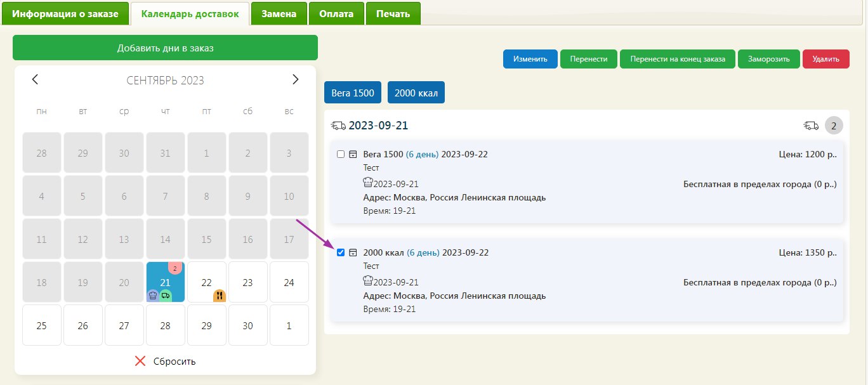Image resolution: width=868 pixels, height=385 pixels.
Task: Reset the calendar selection with Сбросить
Action: [x=166, y=361]
